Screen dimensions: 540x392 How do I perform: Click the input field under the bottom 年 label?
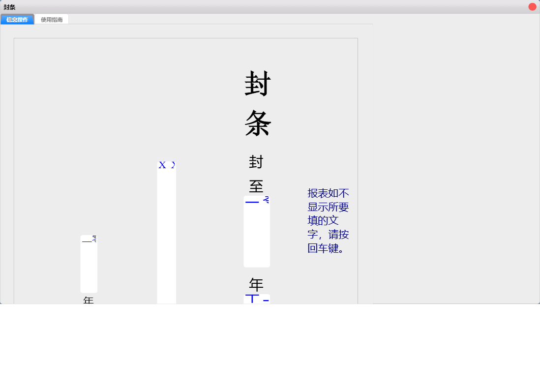point(256,299)
